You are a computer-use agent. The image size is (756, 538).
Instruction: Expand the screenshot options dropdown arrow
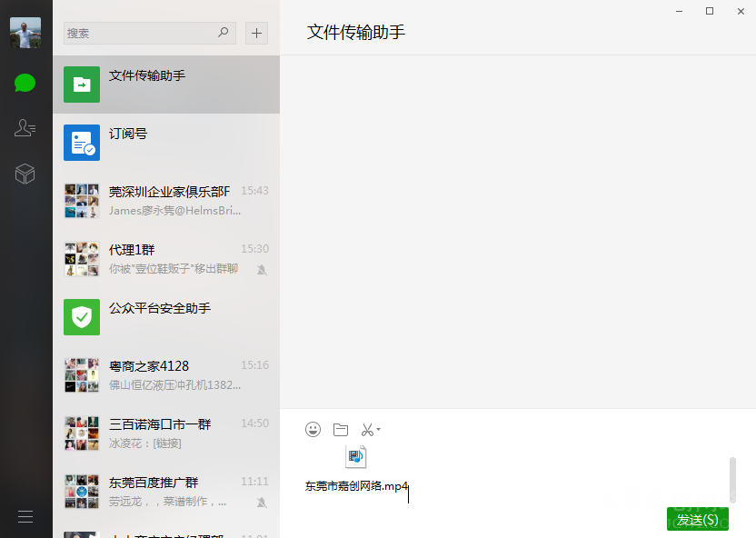379,429
